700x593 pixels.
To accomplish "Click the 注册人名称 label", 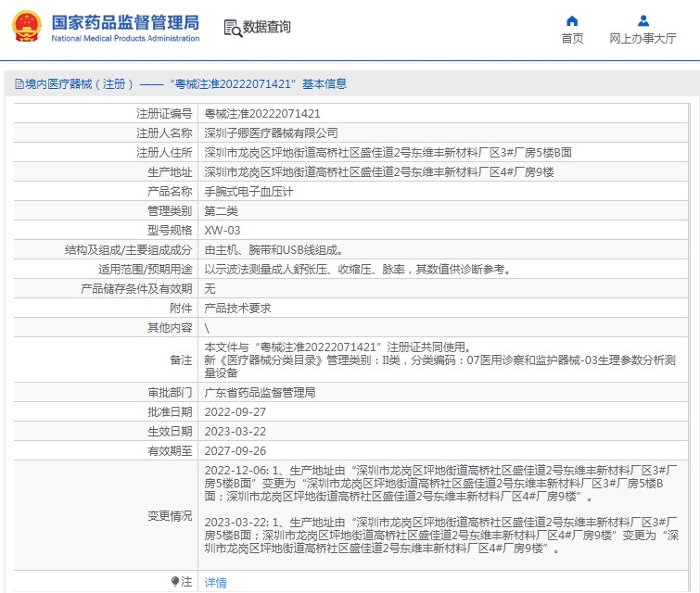I will (164, 133).
